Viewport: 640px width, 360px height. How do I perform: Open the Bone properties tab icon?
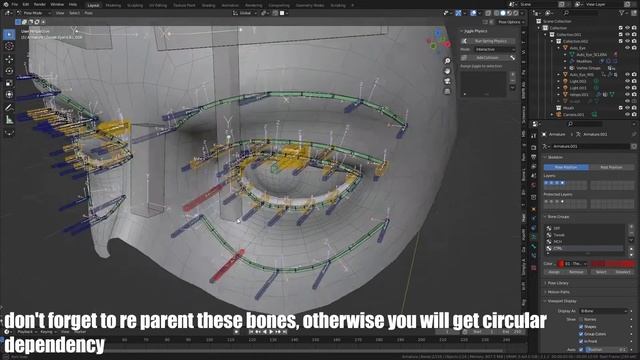point(533,247)
